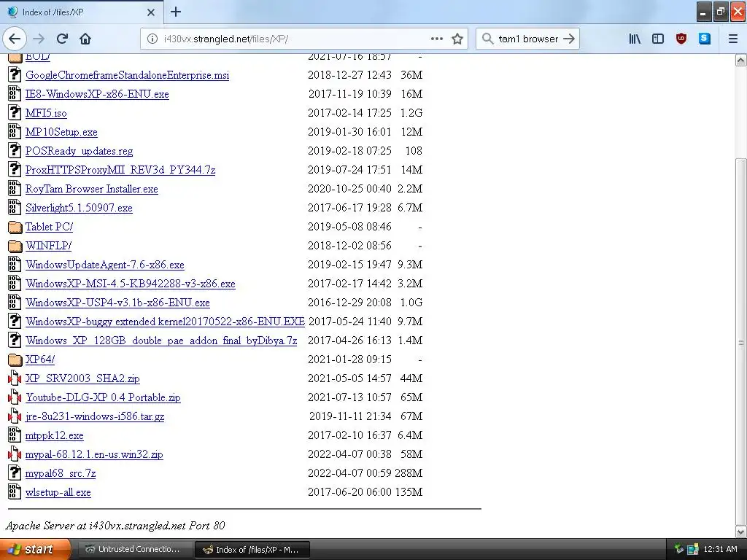The image size is (747, 560).
Task: Download Youtube-DLG-XP 0.4 Portable.zip
Action: click(x=103, y=397)
